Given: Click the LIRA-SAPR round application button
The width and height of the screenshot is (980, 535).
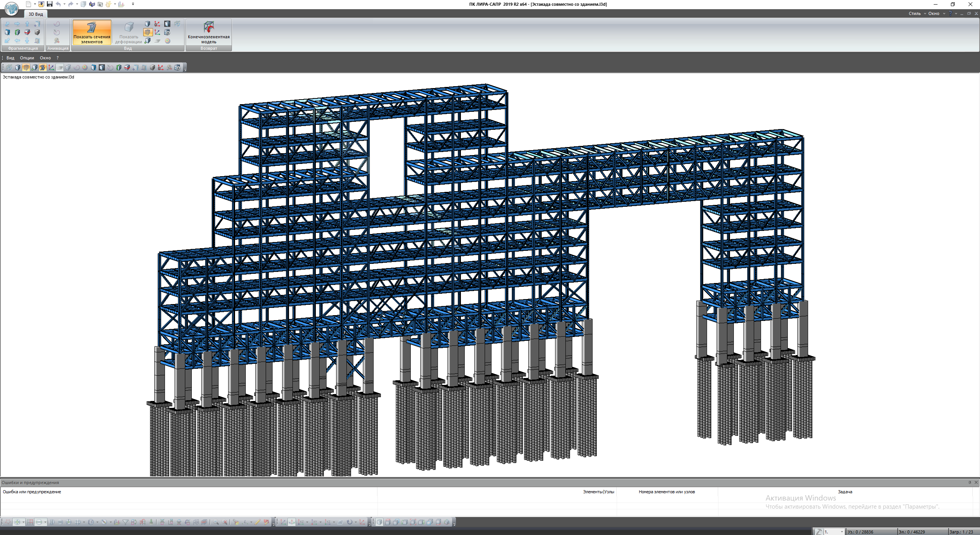Looking at the screenshot, I should pyautogui.click(x=11, y=8).
